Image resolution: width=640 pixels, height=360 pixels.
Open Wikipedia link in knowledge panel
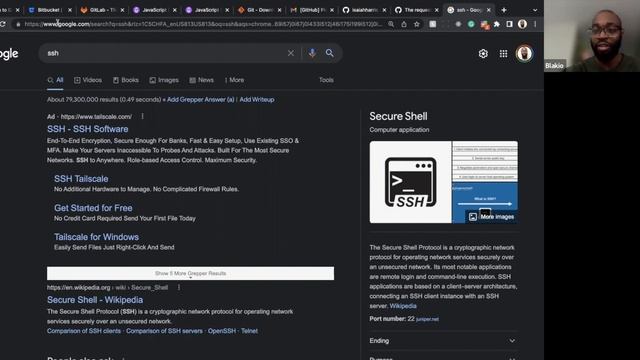pos(403,306)
